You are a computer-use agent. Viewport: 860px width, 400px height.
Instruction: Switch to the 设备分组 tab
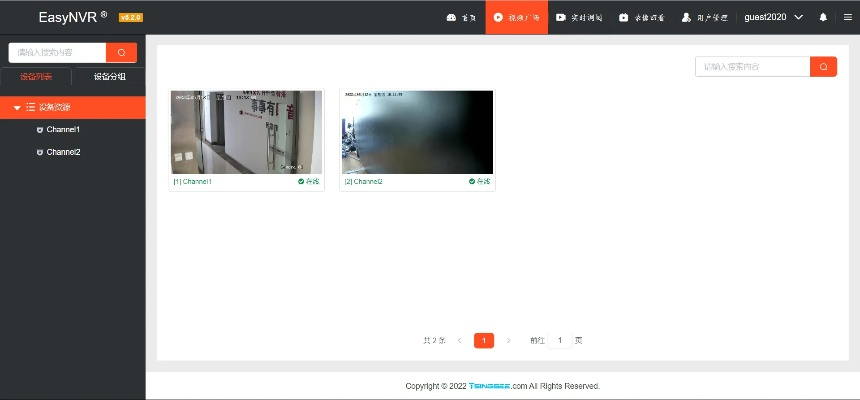(109, 76)
